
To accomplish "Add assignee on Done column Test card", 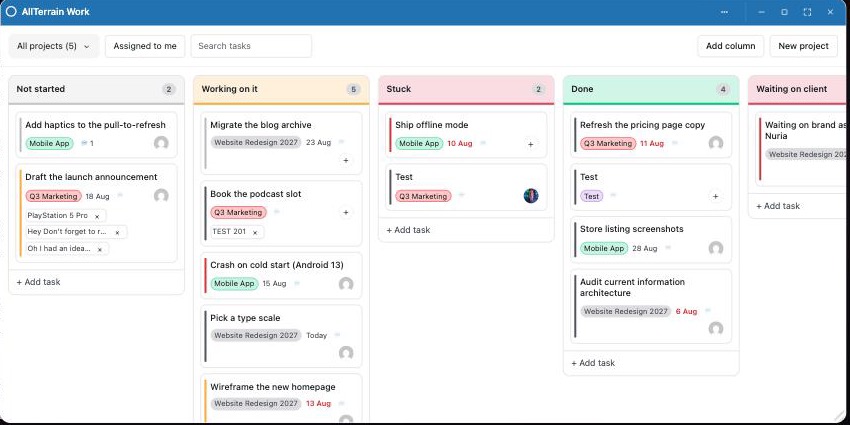I will pos(716,196).
